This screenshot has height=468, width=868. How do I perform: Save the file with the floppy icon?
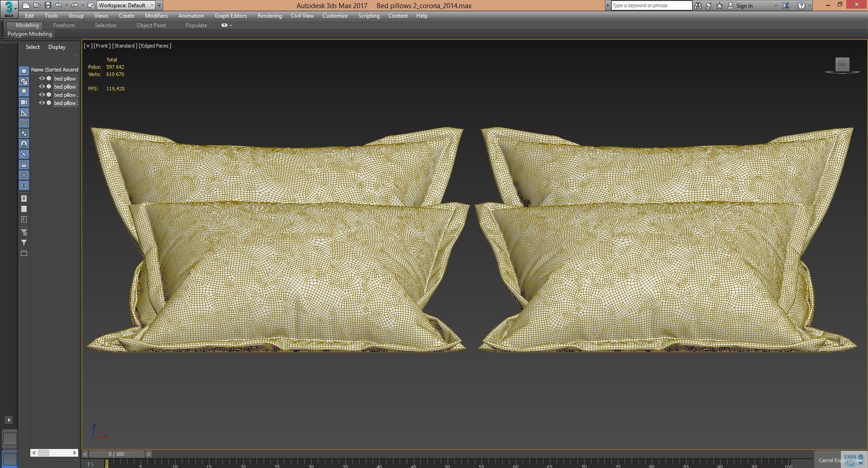coord(48,5)
